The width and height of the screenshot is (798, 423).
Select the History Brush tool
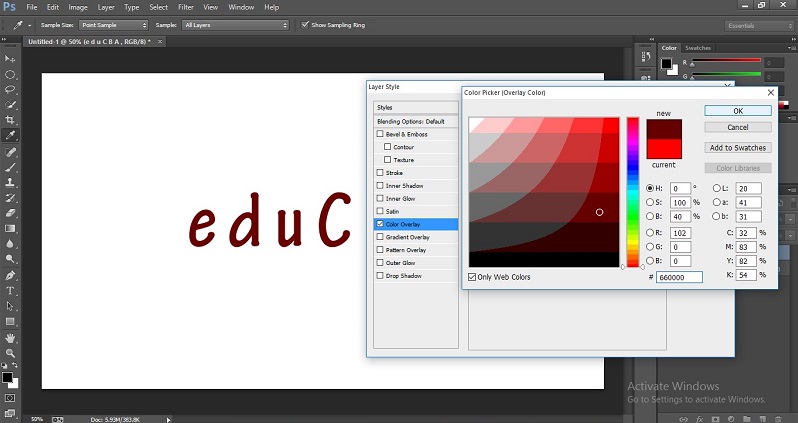point(10,198)
